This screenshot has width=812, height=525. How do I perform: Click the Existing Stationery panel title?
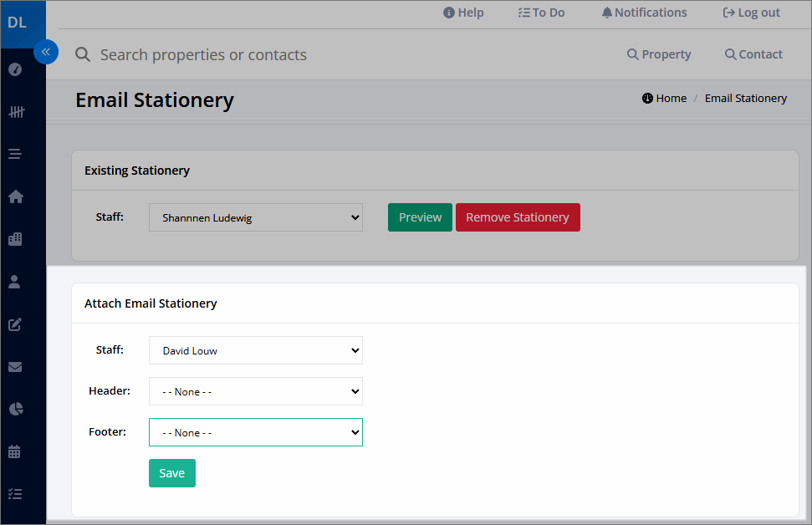tap(137, 171)
